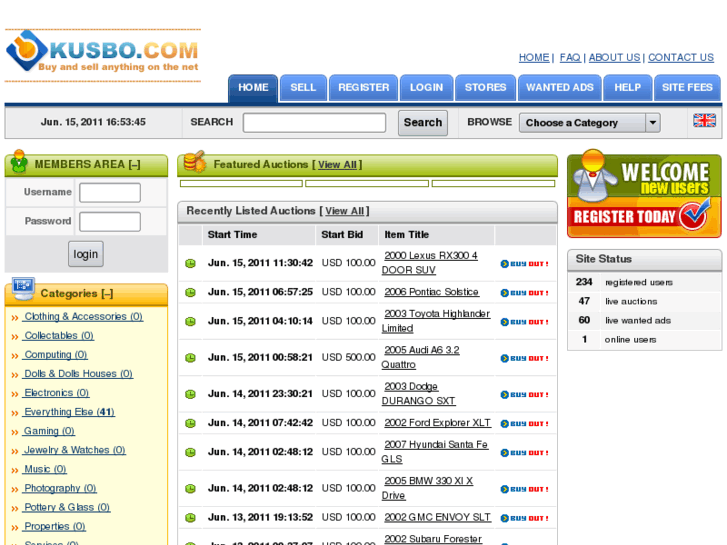Screen dimensions: 727x545
Task: Open the ABOUT US link
Action: 614,58
